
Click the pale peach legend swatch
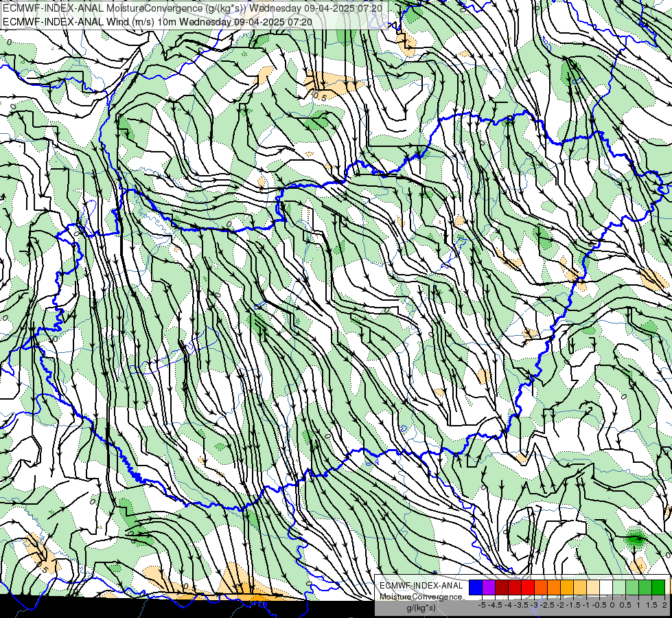(594, 588)
